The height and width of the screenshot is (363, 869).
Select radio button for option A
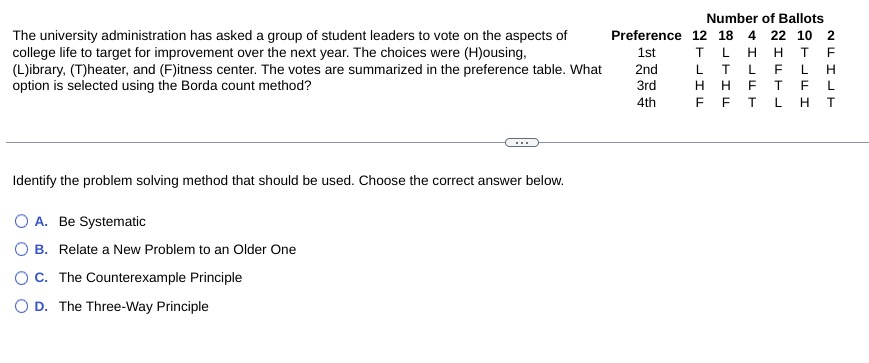[x=21, y=222]
